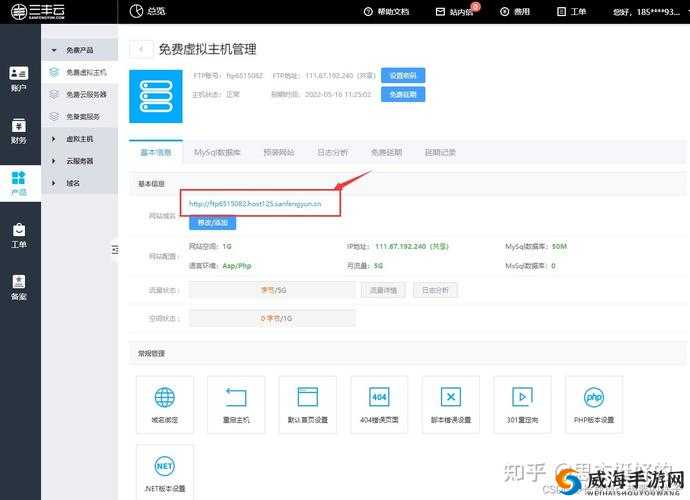Screen dimensions: 690x500
Task: Expand the 虚拟主机 group
Action: [80, 139]
